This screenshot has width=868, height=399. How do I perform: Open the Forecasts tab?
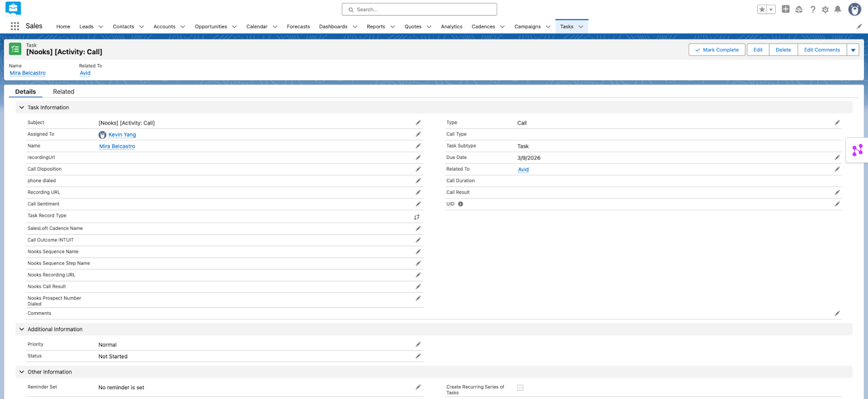coord(298,27)
